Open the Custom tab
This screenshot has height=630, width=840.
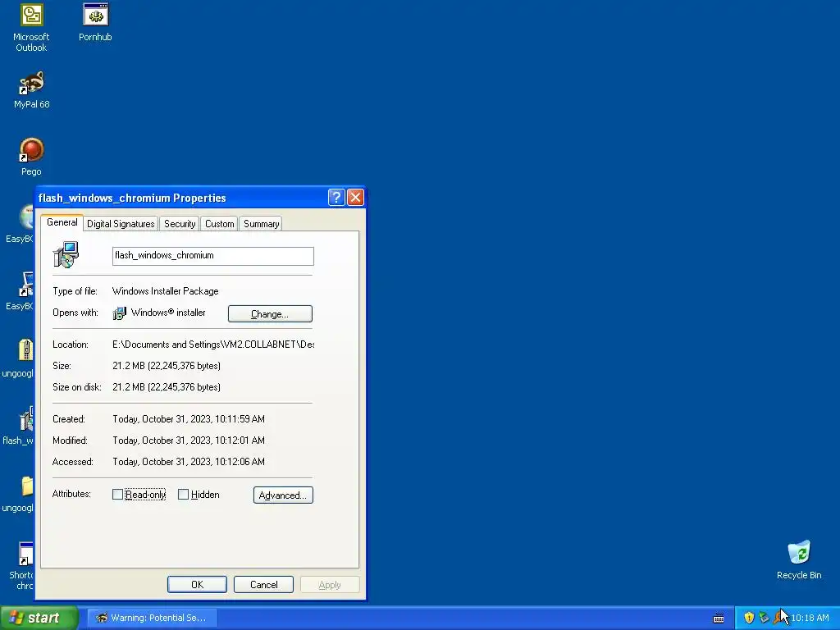point(220,224)
